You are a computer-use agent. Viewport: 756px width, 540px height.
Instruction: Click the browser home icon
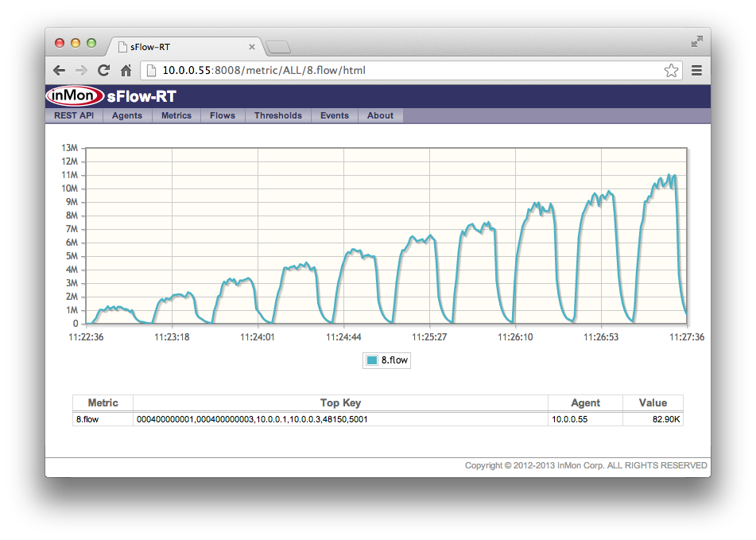pyautogui.click(x=126, y=70)
